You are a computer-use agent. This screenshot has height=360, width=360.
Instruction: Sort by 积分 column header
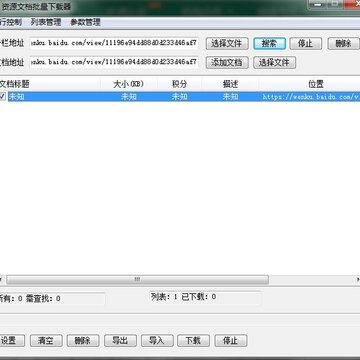(x=179, y=84)
